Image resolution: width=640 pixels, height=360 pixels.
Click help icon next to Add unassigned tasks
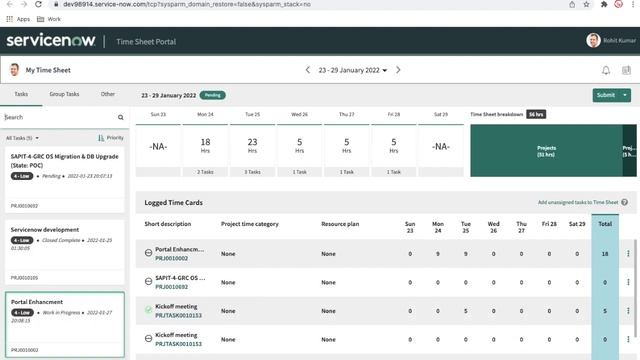tap(624, 202)
